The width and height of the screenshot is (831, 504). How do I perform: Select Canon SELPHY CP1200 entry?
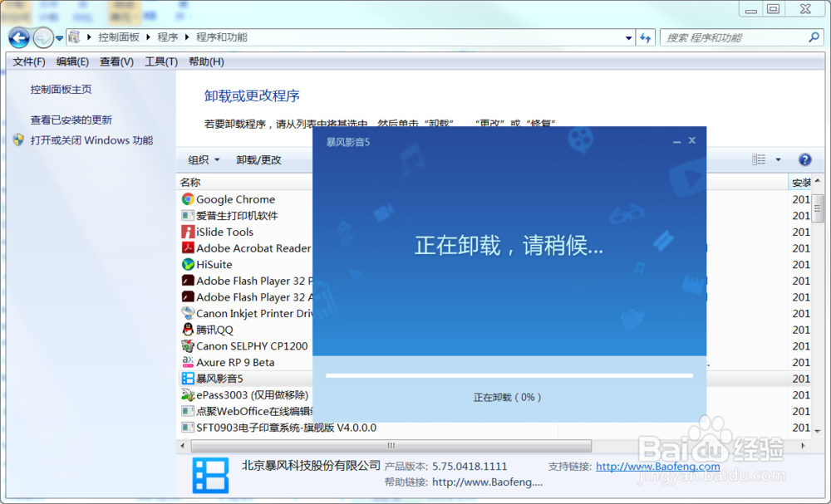(x=252, y=346)
